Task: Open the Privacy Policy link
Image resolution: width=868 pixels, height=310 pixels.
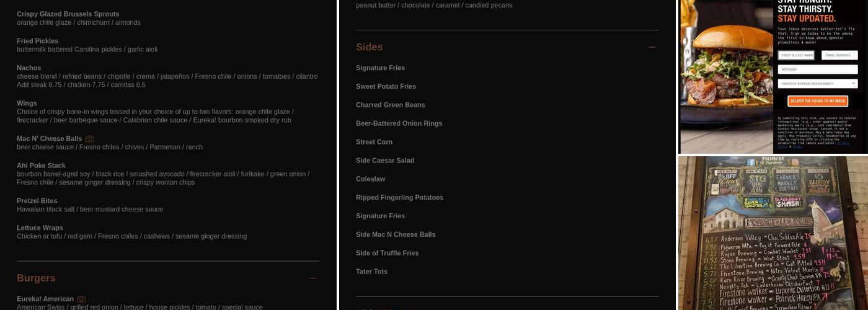Action: [x=843, y=143]
